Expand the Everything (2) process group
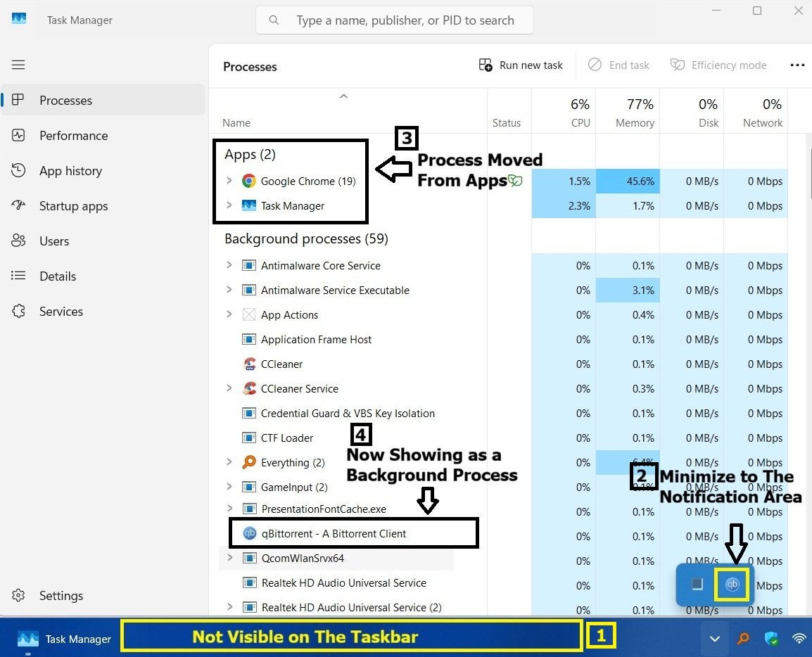The width and height of the screenshot is (812, 657). tap(229, 462)
